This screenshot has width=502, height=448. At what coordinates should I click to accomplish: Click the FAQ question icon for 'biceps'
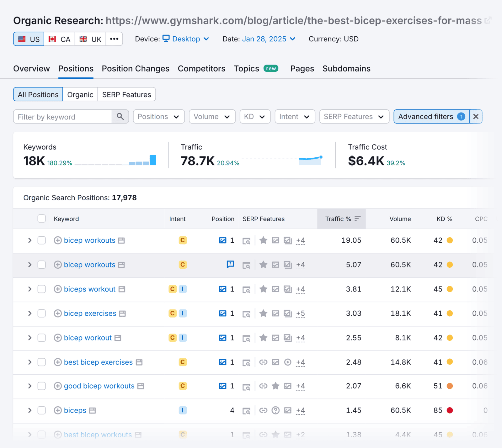pos(275,410)
